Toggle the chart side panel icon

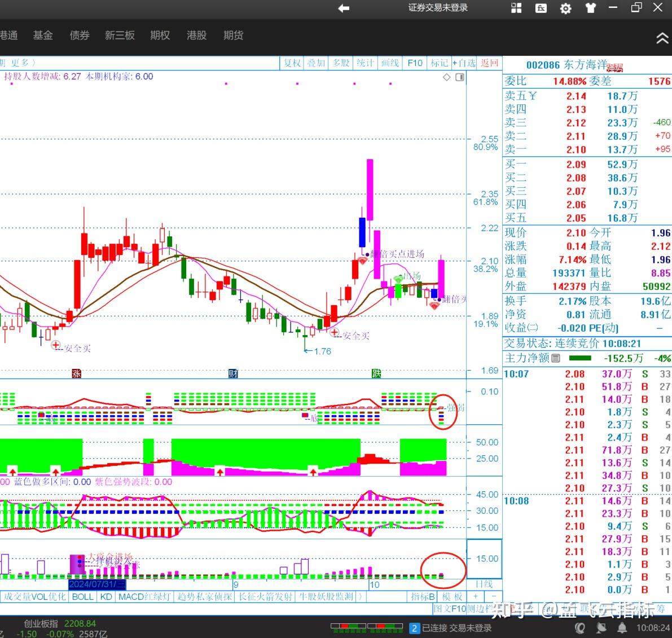[x=460, y=77]
